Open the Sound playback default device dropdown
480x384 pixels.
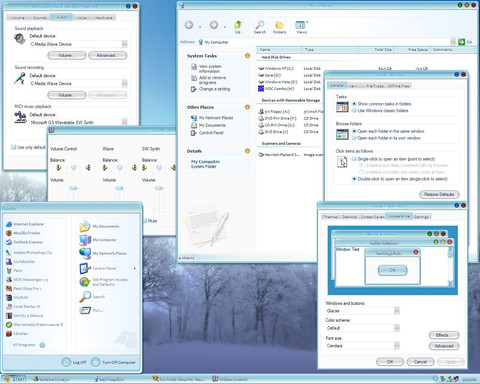click(x=124, y=44)
